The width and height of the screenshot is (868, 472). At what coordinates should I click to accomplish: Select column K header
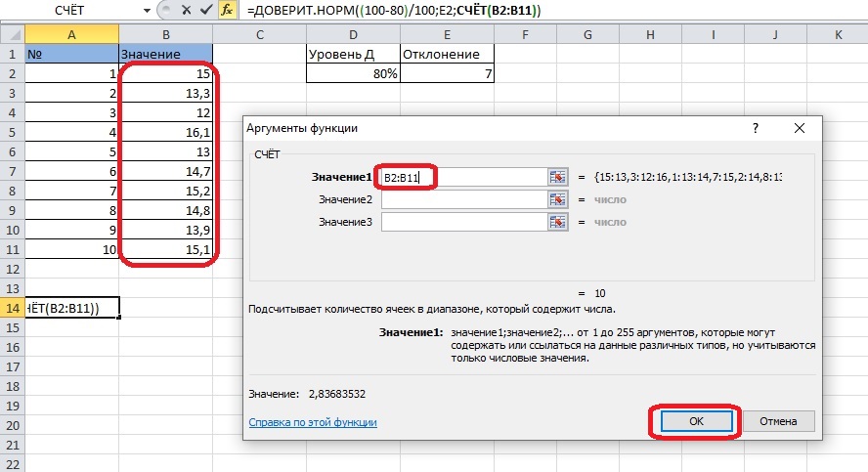(838, 35)
